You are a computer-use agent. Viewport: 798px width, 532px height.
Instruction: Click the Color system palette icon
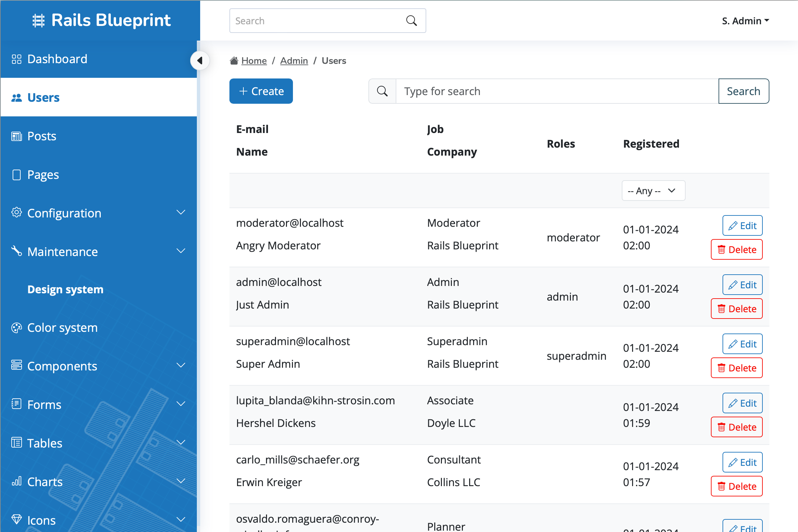tap(16, 328)
